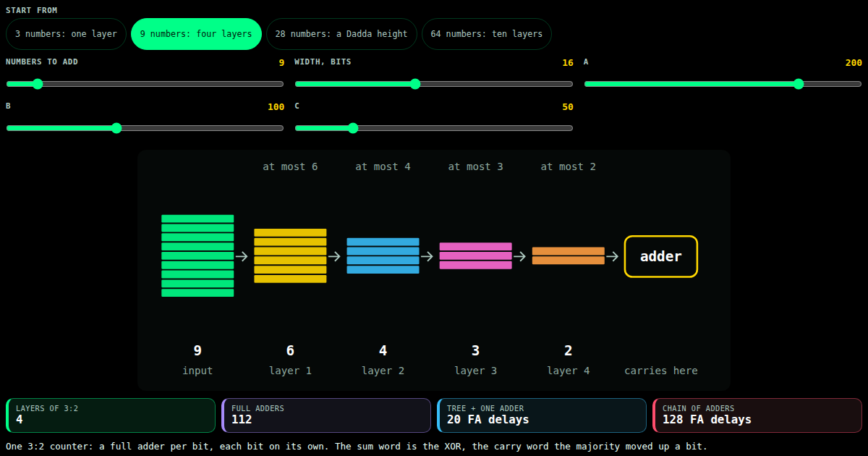Click the Numbers to Add value 9
The width and height of the screenshot is (868, 456).
[x=281, y=63]
